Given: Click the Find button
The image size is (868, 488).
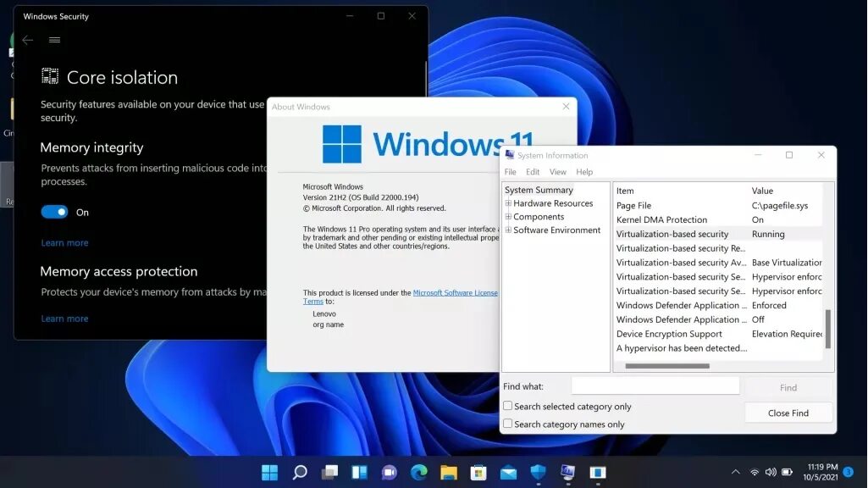Looking at the screenshot, I should pos(788,388).
